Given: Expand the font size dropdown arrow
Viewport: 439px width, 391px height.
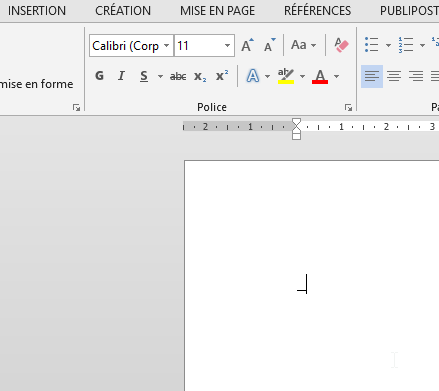Looking at the screenshot, I should pos(227,46).
